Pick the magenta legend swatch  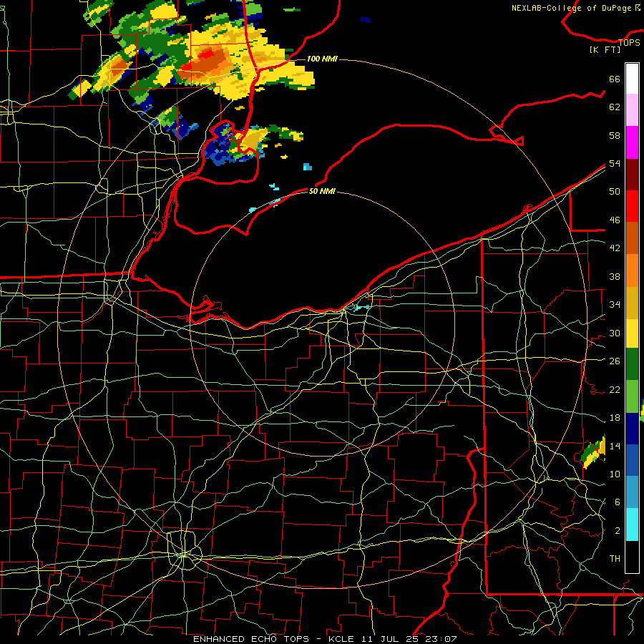[632, 142]
